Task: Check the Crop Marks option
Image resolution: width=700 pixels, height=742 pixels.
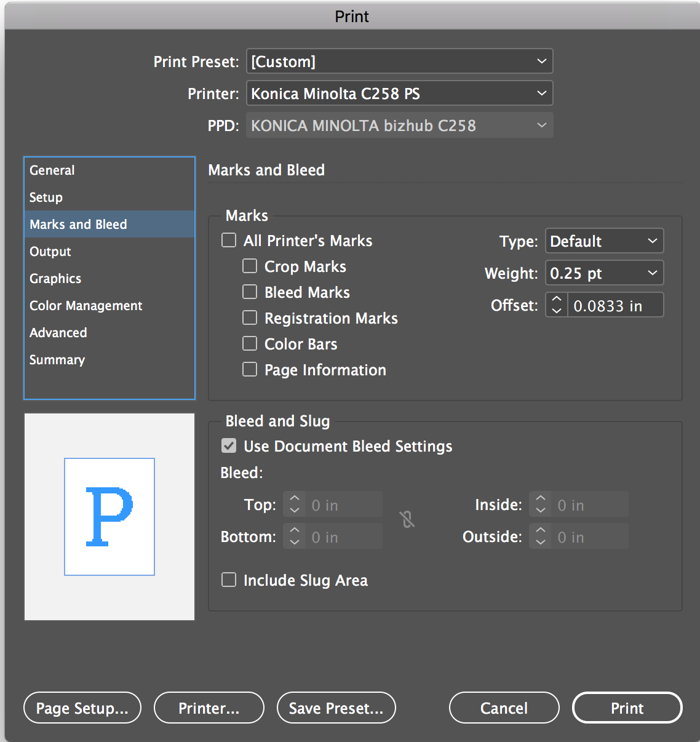Action: coord(250,266)
